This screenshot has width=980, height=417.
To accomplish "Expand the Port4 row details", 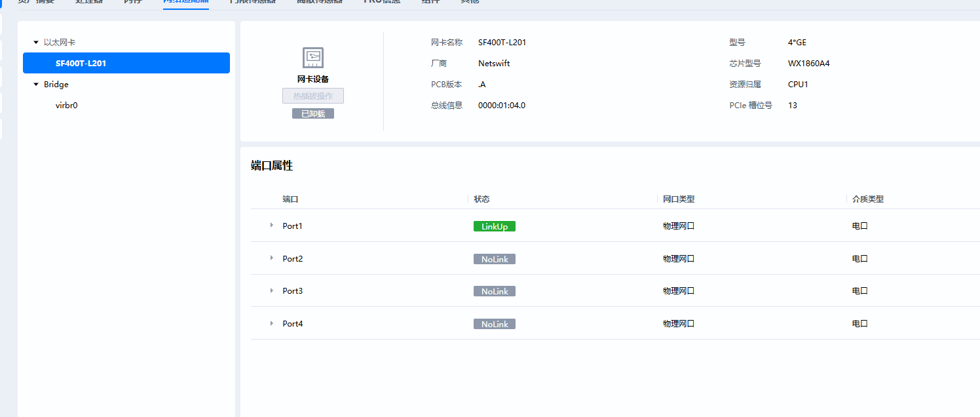I will click(272, 323).
